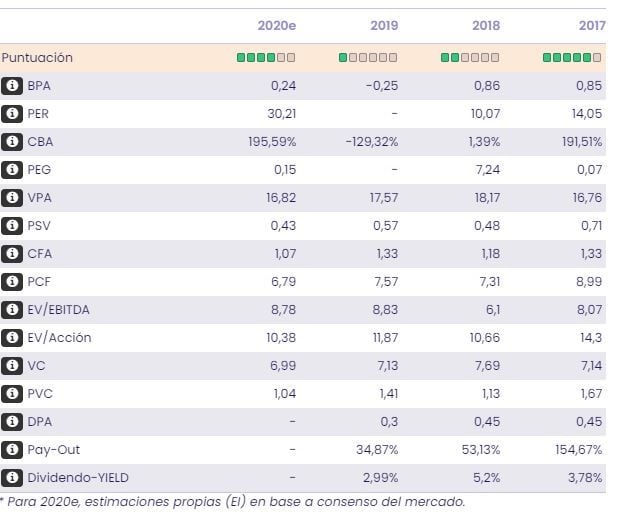Click the VPA info icon

point(13,198)
